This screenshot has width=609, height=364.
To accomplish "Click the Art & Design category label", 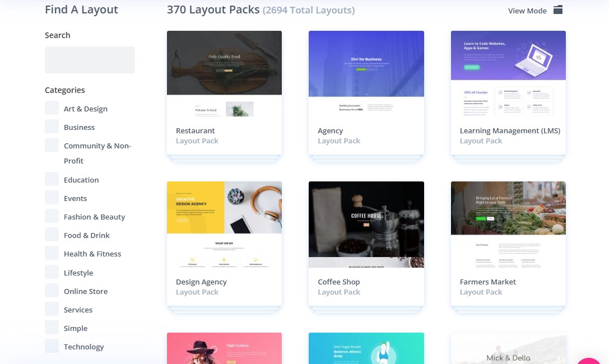I will coord(86,109).
